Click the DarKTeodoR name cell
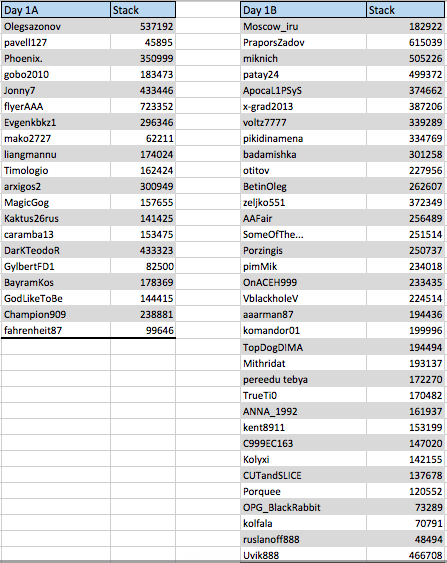The image size is (447, 563). 56,250
